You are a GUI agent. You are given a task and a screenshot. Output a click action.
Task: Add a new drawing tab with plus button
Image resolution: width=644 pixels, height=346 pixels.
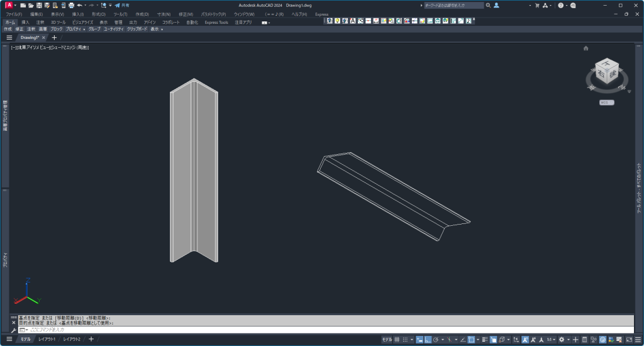coord(54,38)
